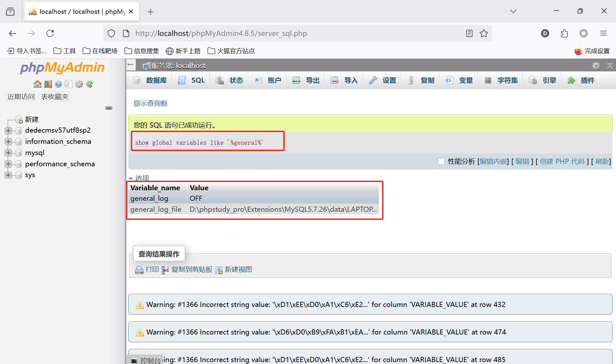
Task: Toggle Firefox reader view icon
Action: tap(469, 33)
